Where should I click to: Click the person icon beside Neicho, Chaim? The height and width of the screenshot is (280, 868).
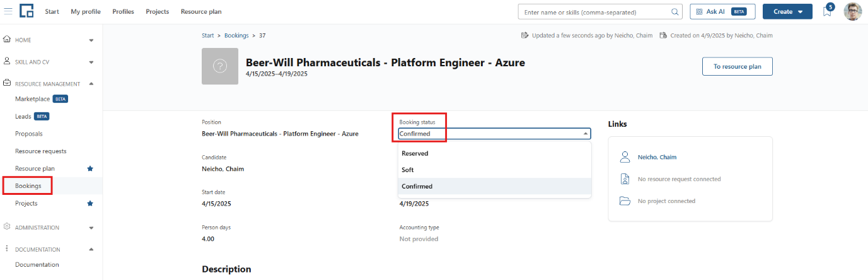625,157
